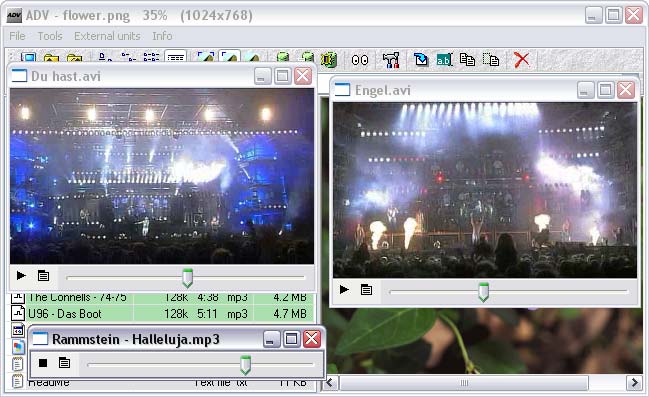Stop Rammstein - Halleluja.mp3 playback

tap(43, 363)
